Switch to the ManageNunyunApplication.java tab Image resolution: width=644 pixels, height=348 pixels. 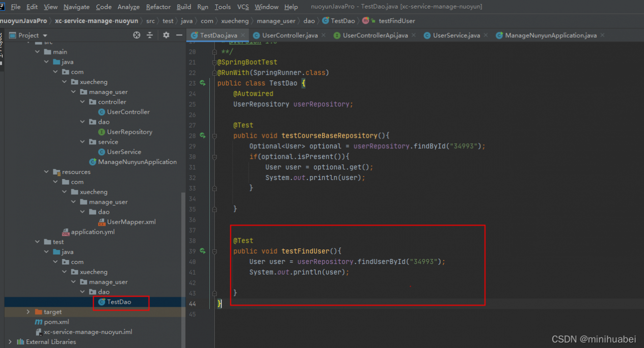[550, 35]
